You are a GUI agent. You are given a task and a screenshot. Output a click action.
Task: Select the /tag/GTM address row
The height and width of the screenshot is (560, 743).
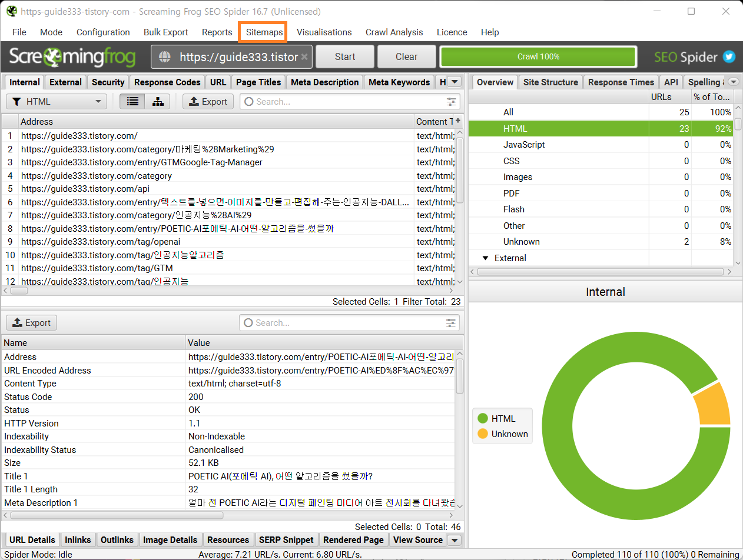pos(228,268)
